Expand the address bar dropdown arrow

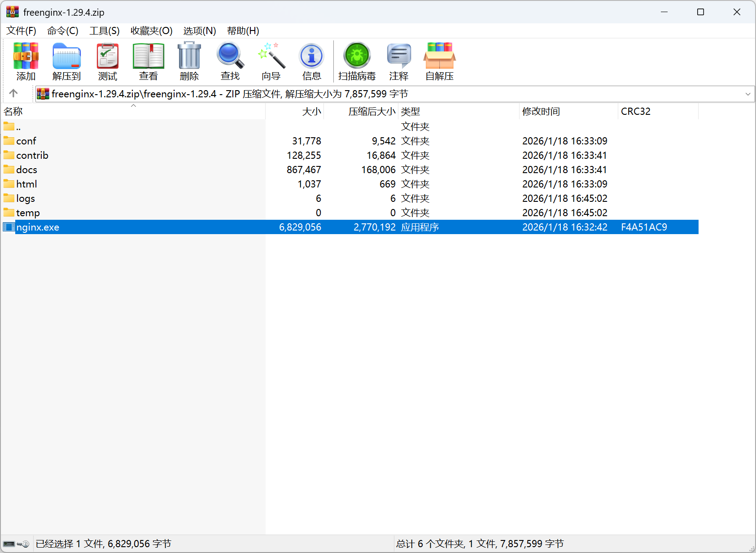pyautogui.click(x=747, y=94)
